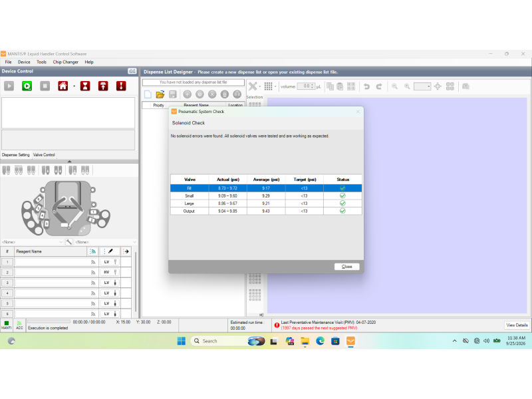This screenshot has width=532, height=399.
Task: Click the pencil edit column header icon
Action: 110,251
